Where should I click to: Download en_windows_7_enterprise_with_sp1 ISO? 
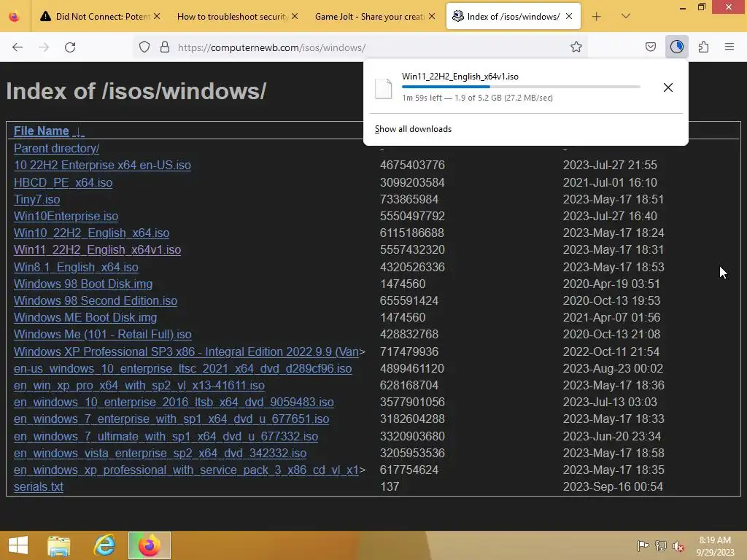pos(171,419)
